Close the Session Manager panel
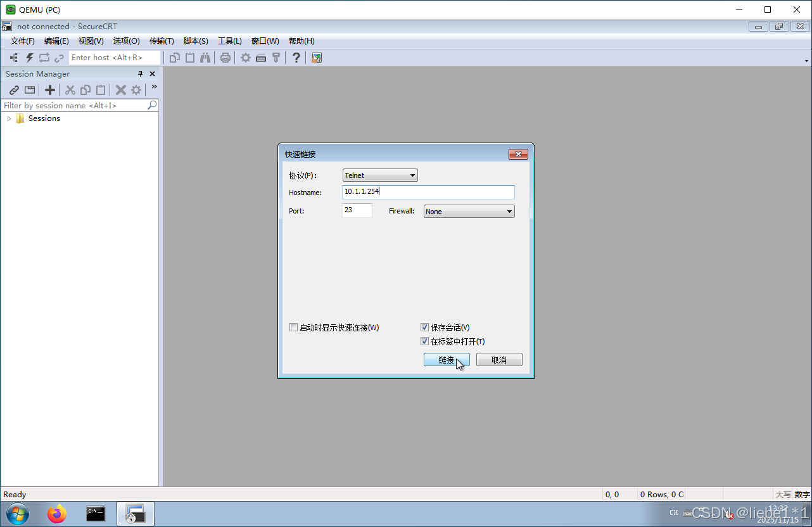 (152, 73)
